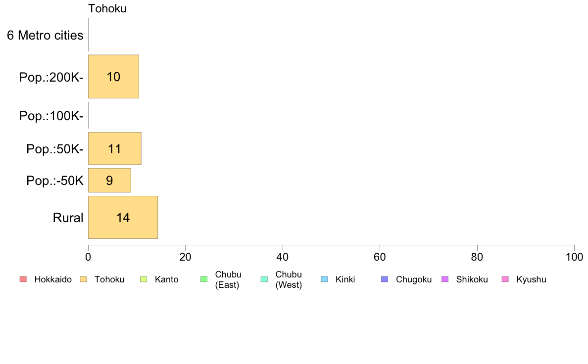Viewport: 588px width, 364px height.
Task: Click the Hokkaido red legend swatch
Action: point(23,279)
